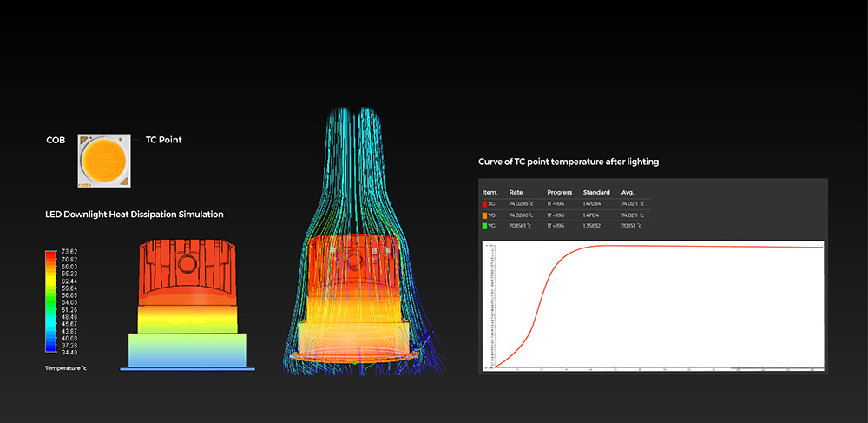Click the Standard column header

[596, 192]
